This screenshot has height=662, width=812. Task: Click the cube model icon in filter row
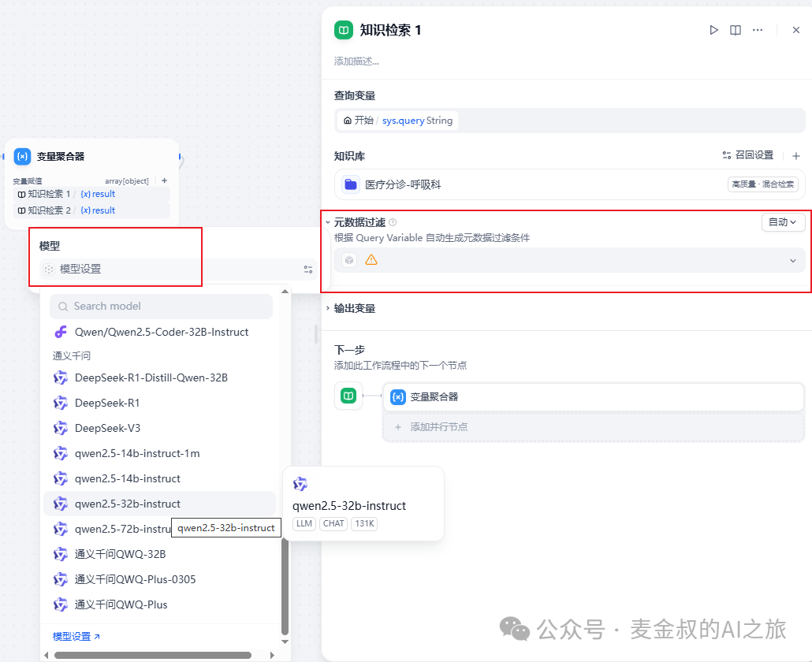point(349,260)
